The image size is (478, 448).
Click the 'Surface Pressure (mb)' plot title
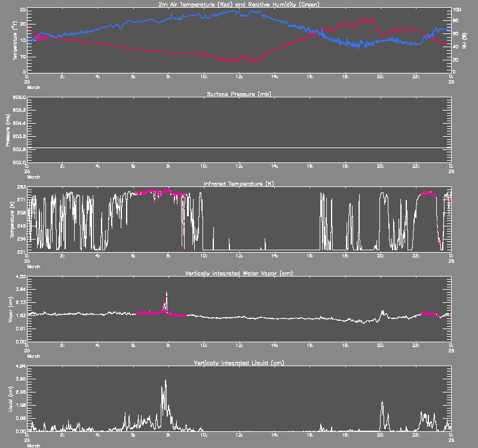(238, 94)
